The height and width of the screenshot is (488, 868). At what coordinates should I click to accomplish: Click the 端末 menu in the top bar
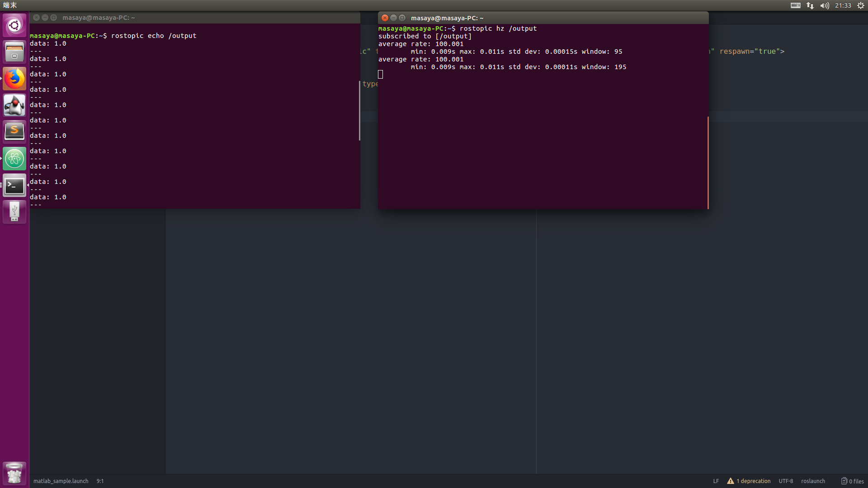pyautogui.click(x=10, y=5)
